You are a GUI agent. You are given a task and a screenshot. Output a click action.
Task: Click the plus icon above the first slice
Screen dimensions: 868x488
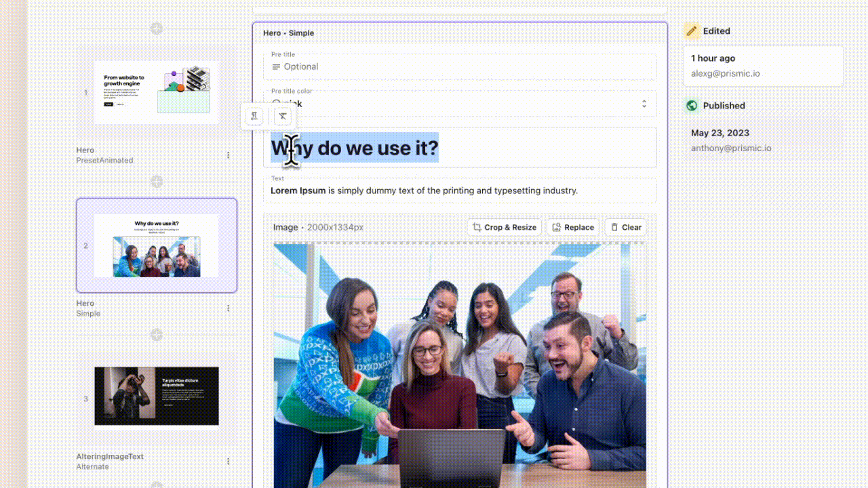coord(156,29)
